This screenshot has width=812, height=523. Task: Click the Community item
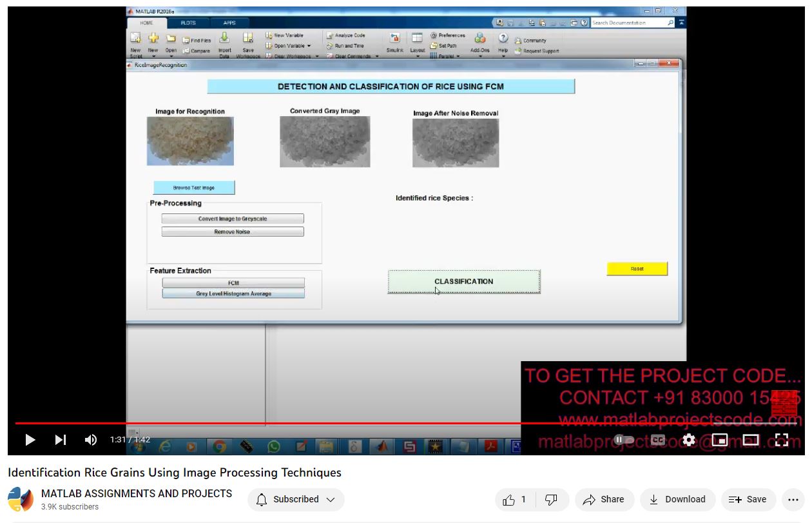coord(530,41)
